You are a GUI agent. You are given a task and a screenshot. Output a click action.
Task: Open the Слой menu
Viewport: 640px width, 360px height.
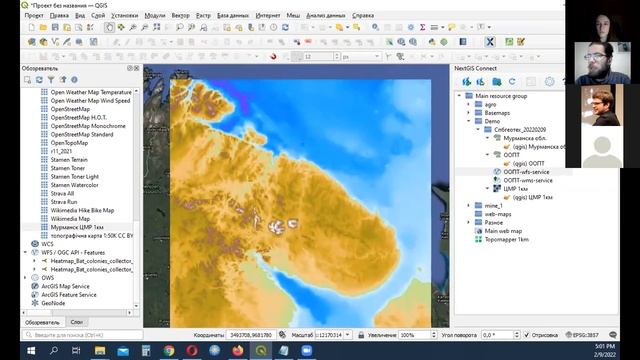pyautogui.click(x=98, y=16)
